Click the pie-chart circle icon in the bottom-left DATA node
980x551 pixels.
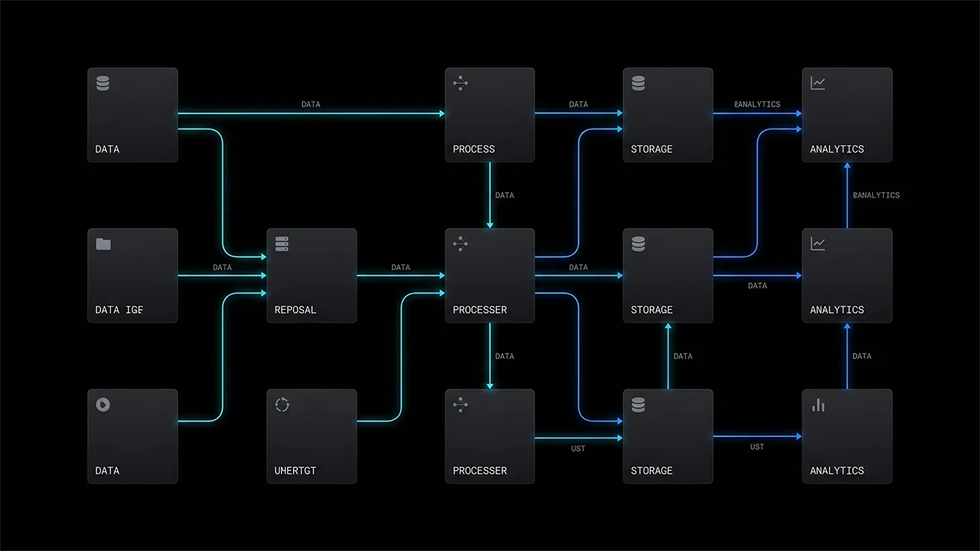click(x=103, y=405)
